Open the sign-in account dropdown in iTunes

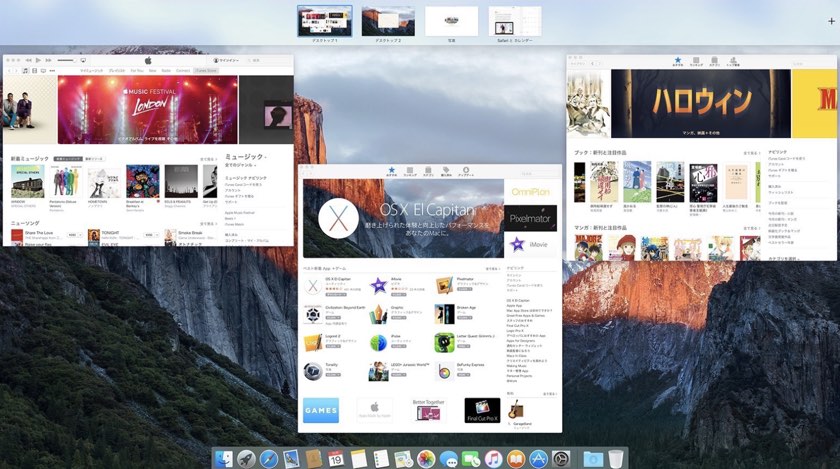[227, 60]
